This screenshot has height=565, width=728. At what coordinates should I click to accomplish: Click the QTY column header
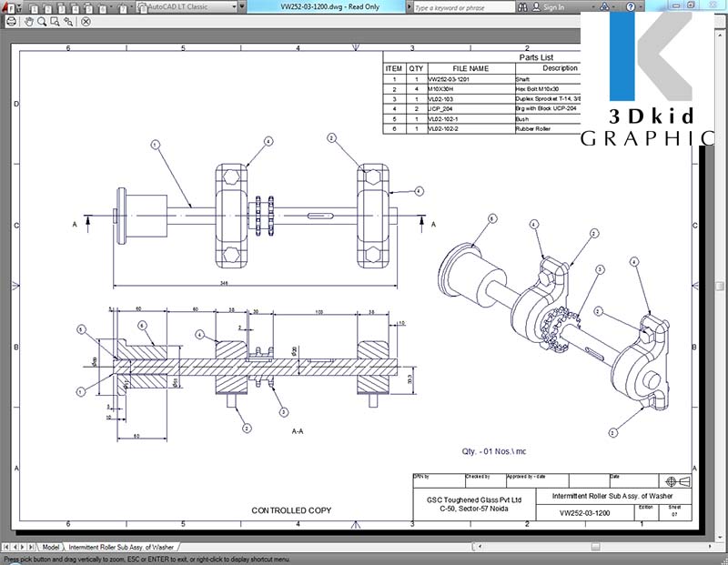[x=416, y=68]
